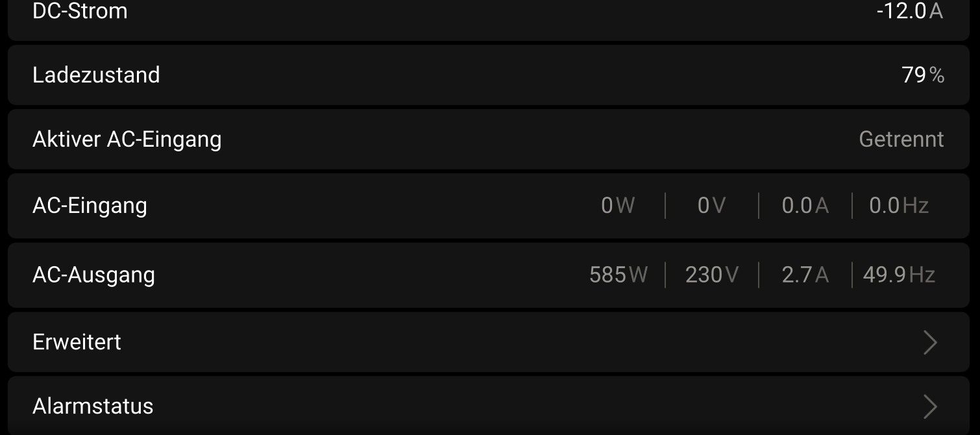The image size is (980, 435).
Task: Select the AC-Eingang row label
Action: coord(90,206)
